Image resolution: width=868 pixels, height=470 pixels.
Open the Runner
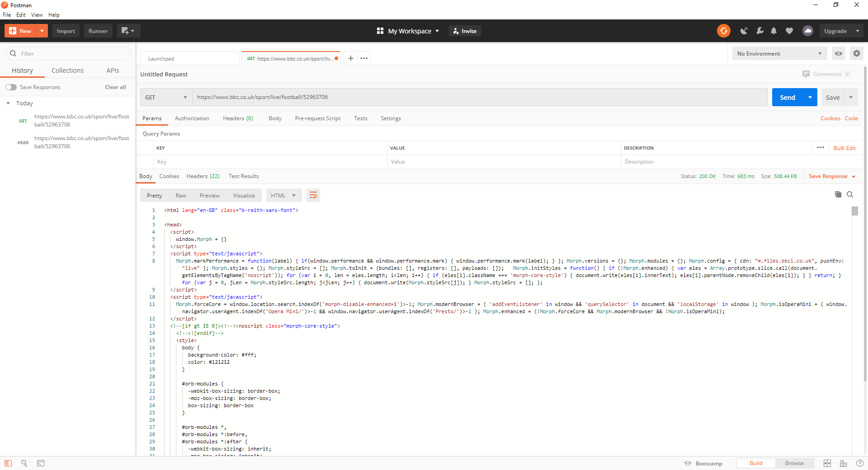[98, 31]
